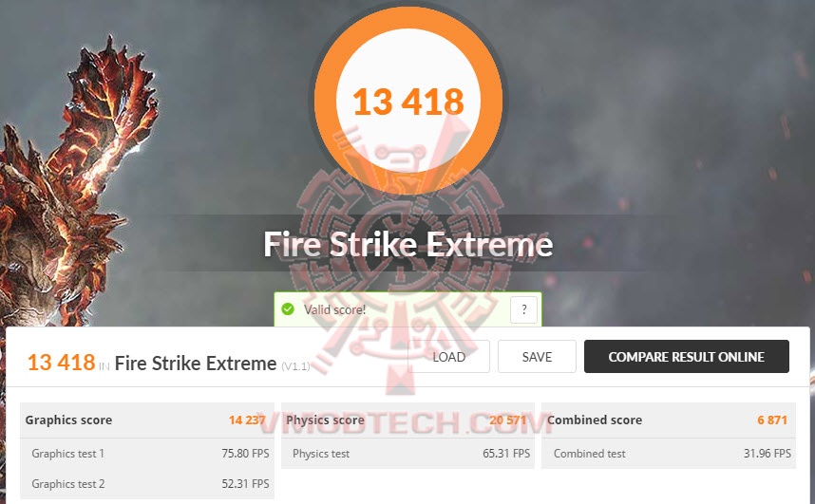Click the 6 871 combined score value

pos(772,420)
